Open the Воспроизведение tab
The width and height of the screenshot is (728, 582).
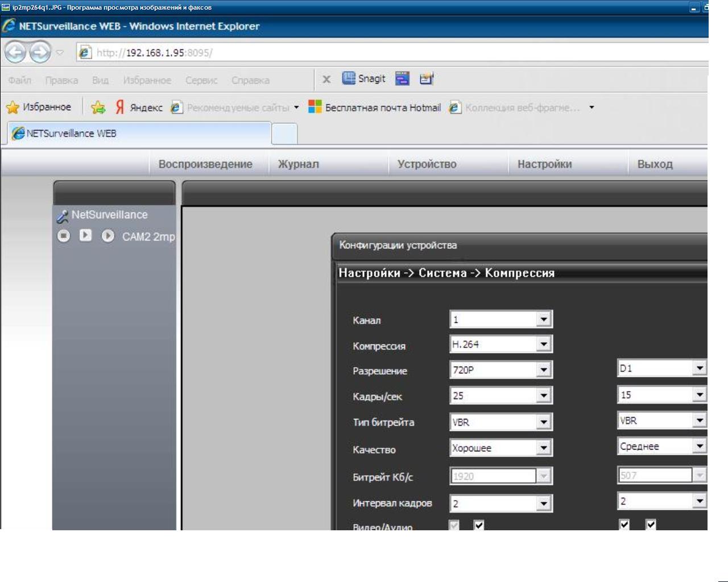[205, 164]
